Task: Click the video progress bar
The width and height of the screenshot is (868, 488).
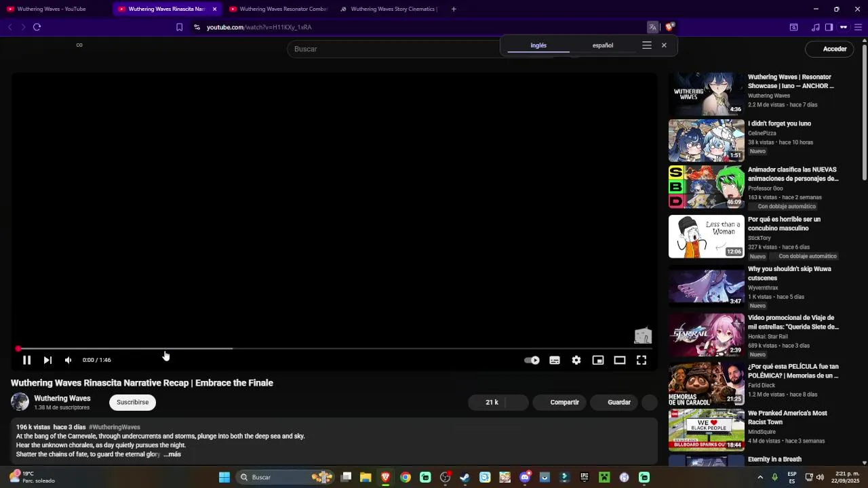Action: pos(334,348)
